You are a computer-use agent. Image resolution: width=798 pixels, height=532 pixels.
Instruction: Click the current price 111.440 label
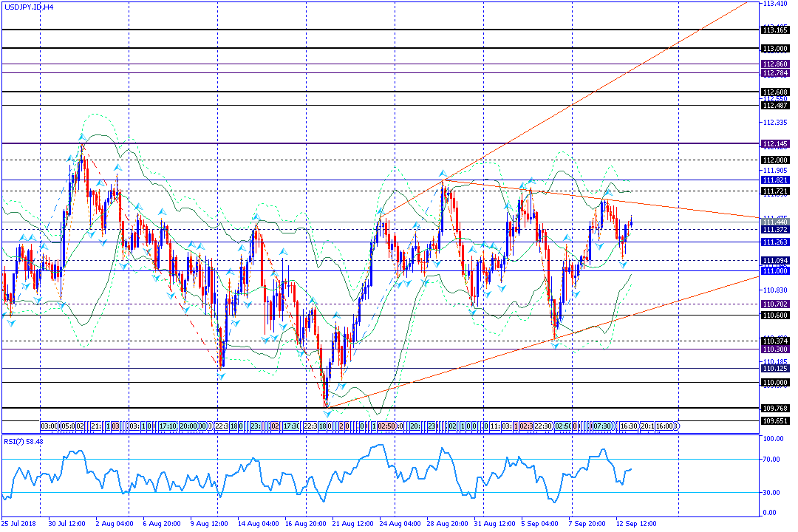[x=774, y=222]
